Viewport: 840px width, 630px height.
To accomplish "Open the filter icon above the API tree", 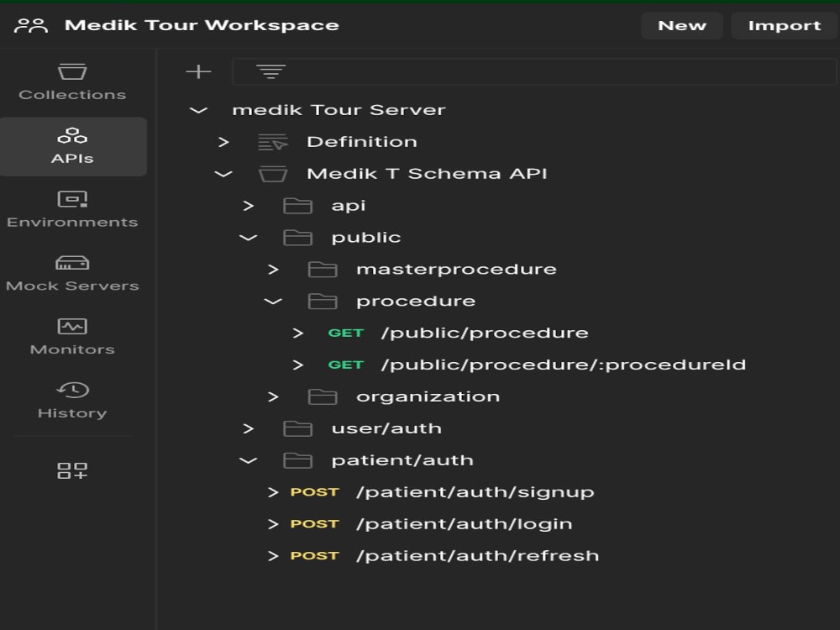I will (x=270, y=71).
